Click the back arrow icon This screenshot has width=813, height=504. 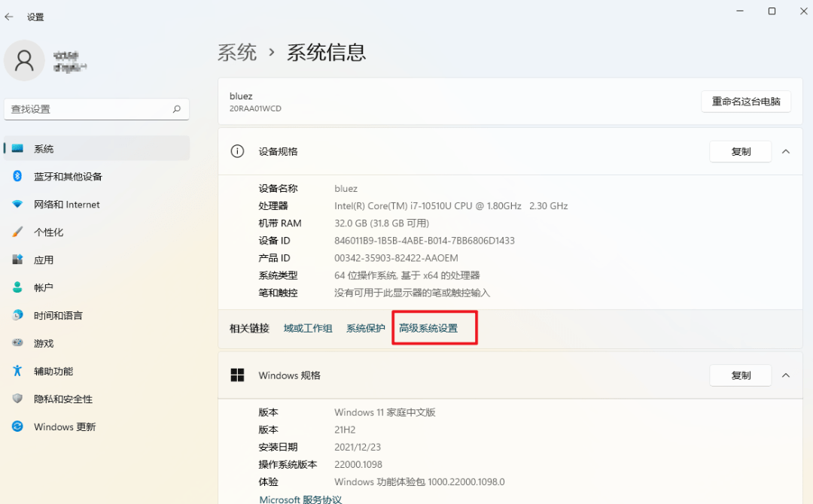tap(9, 17)
